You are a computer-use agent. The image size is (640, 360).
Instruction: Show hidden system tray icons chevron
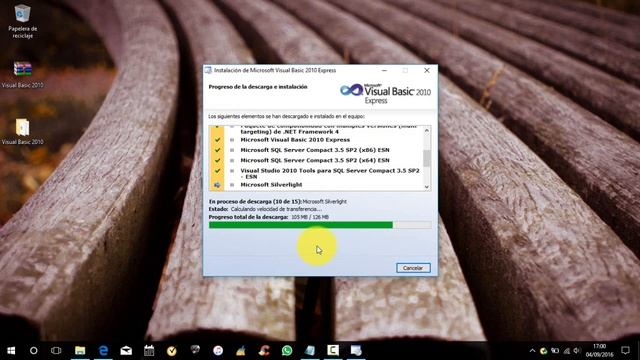532,351
